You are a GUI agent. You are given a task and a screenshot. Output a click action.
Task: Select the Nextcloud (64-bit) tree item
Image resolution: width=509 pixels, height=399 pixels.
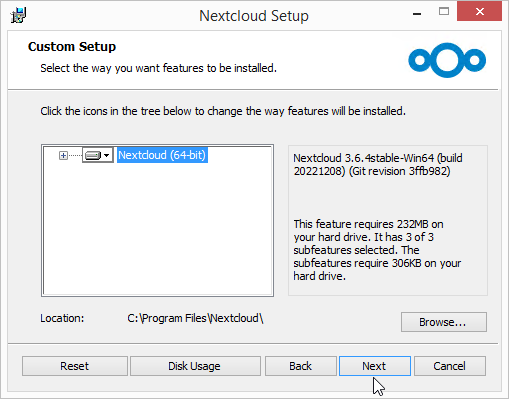click(x=162, y=155)
